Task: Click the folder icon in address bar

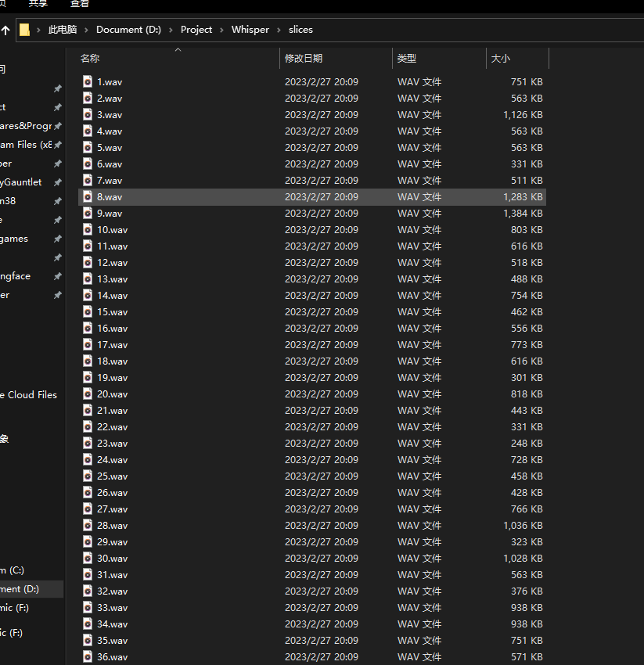Action: (x=24, y=30)
